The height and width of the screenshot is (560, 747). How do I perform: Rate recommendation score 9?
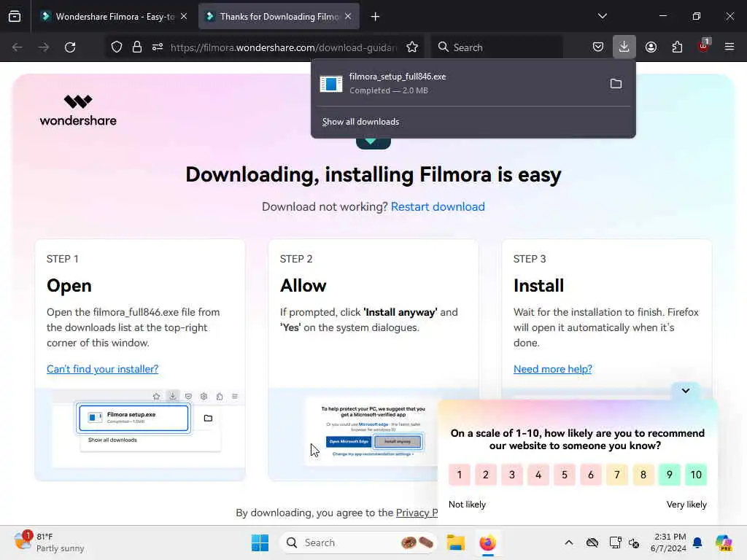pos(670,475)
